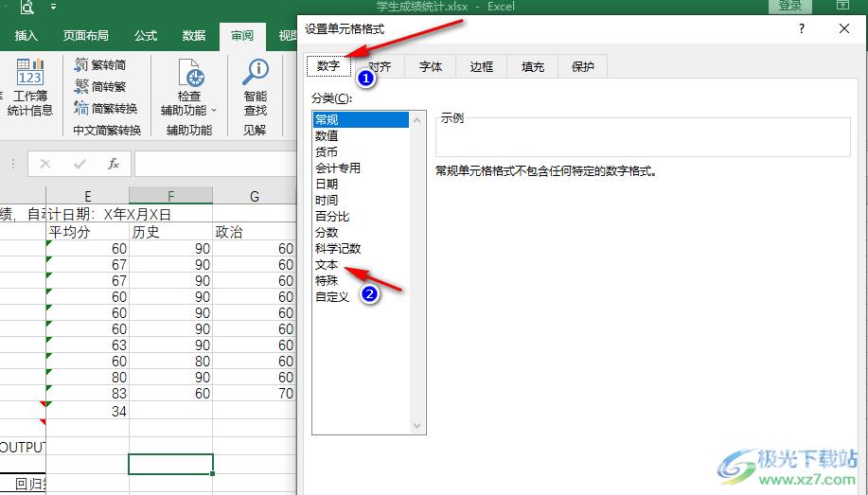
Task: Select 货币 category in list
Action: (x=361, y=151)
